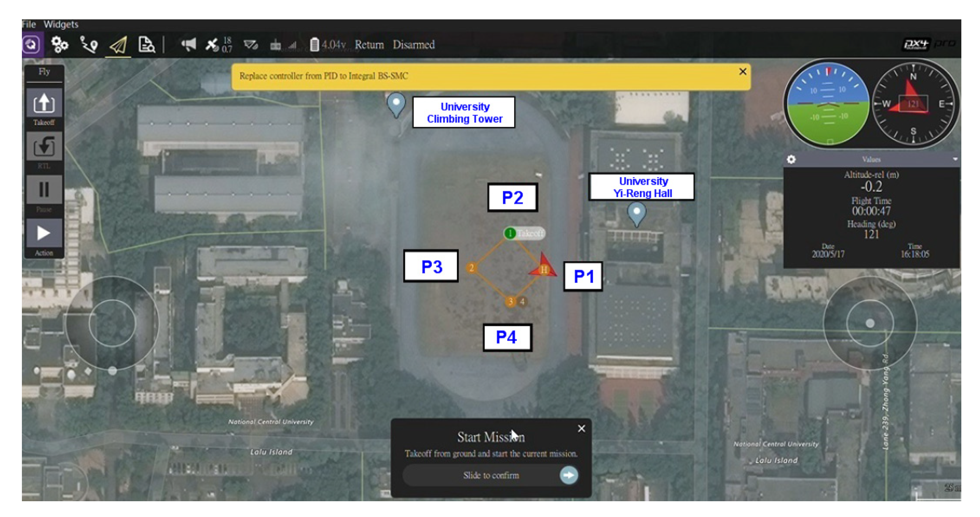
Task: Open the File menu
Action: pos(28,24)
